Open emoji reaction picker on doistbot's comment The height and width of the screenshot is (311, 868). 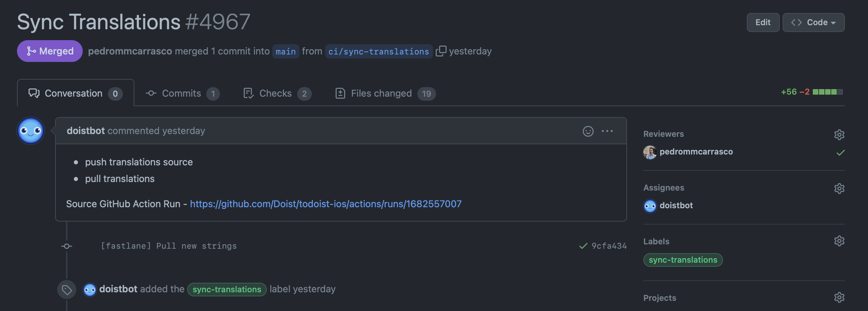point(588,131)
